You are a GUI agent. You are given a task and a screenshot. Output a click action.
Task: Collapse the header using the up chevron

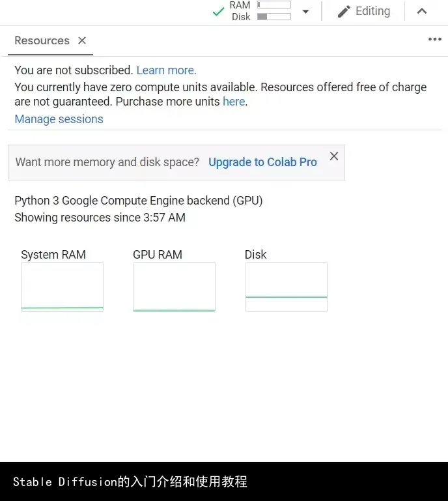422,11
